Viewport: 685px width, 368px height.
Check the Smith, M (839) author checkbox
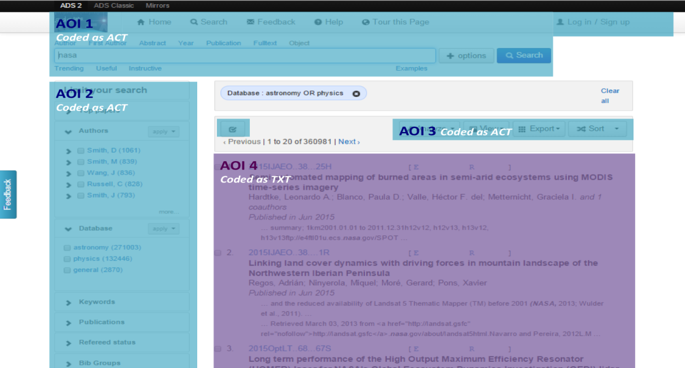pyautogui.click(x=81, y=162)
